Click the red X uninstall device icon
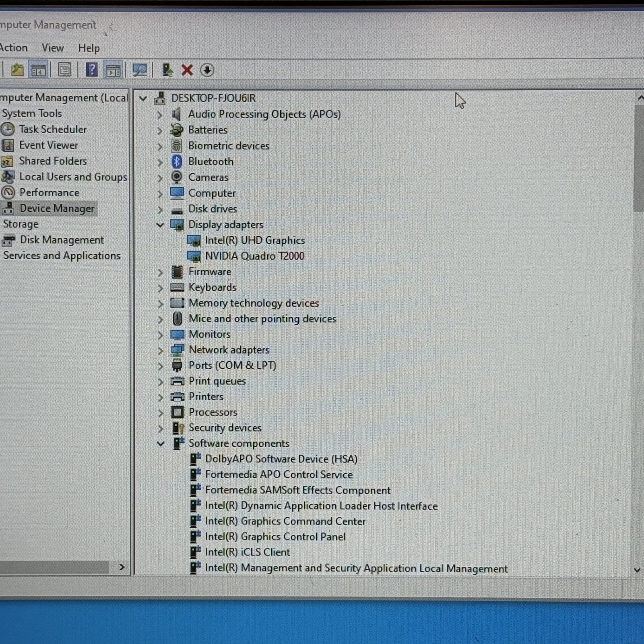This screenshot has width=644, height=644. click(187, 70)
